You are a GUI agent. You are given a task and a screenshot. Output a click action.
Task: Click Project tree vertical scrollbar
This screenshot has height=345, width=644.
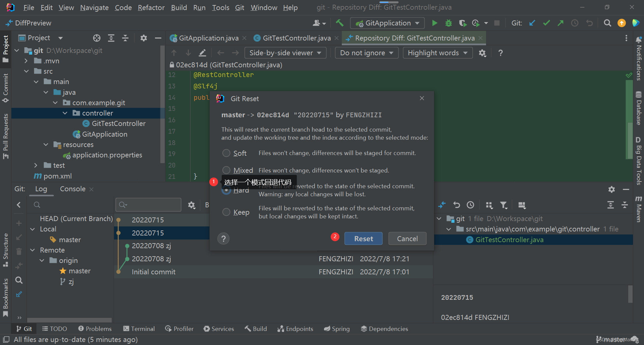pyautogui.click(x=163, y=104)
